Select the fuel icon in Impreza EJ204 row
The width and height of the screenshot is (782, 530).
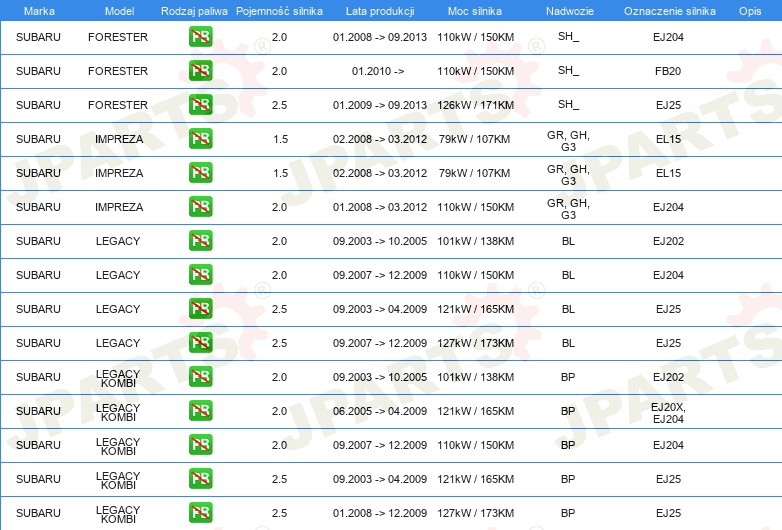(200, 207)
